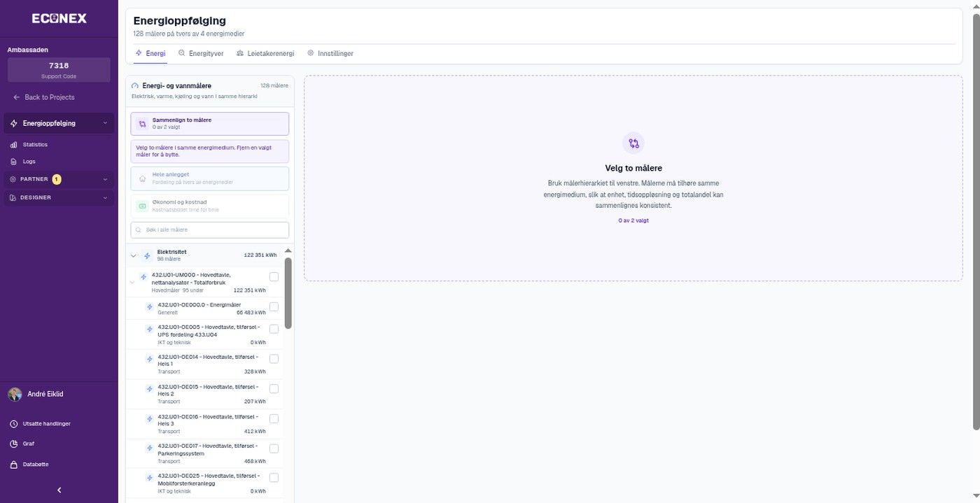Click the Databøtte bucket icon

pos(13,465)
